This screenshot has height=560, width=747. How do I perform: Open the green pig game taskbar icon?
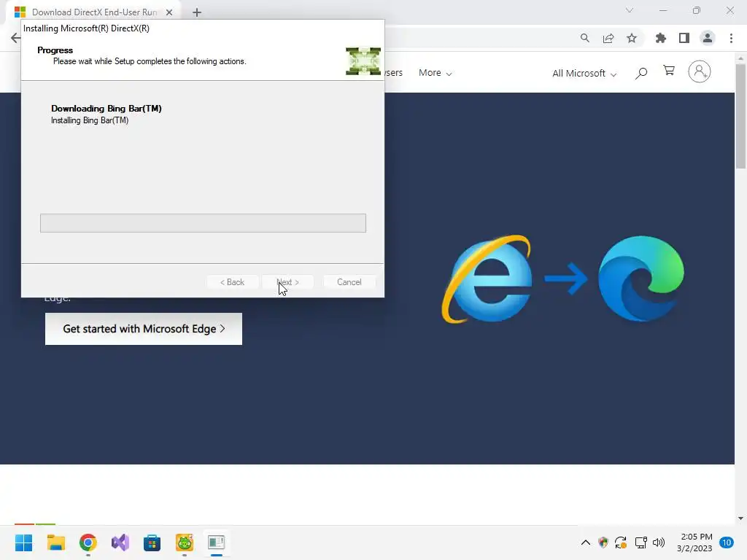pyautogui.click(x=185, y=542)
